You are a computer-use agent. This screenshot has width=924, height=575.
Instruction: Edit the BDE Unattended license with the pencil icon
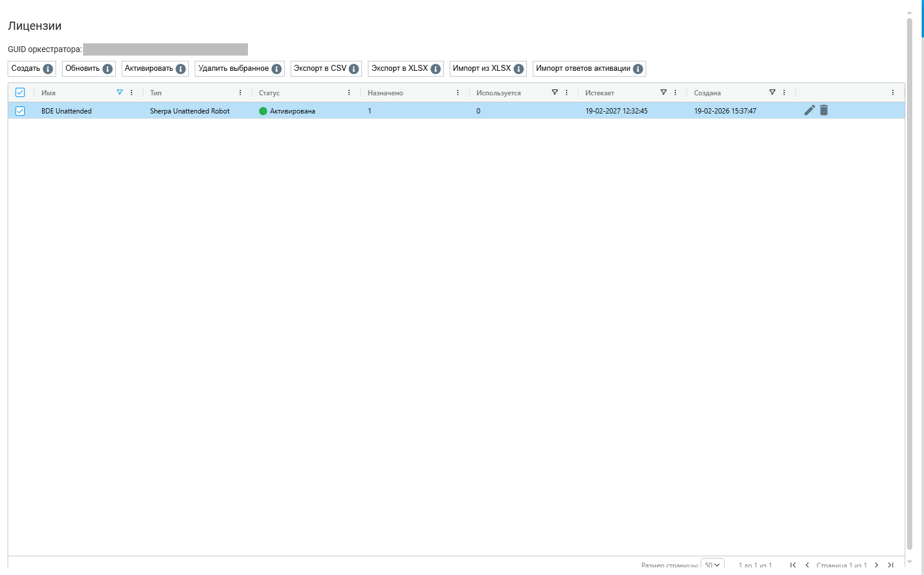click(x=809, y=110)
